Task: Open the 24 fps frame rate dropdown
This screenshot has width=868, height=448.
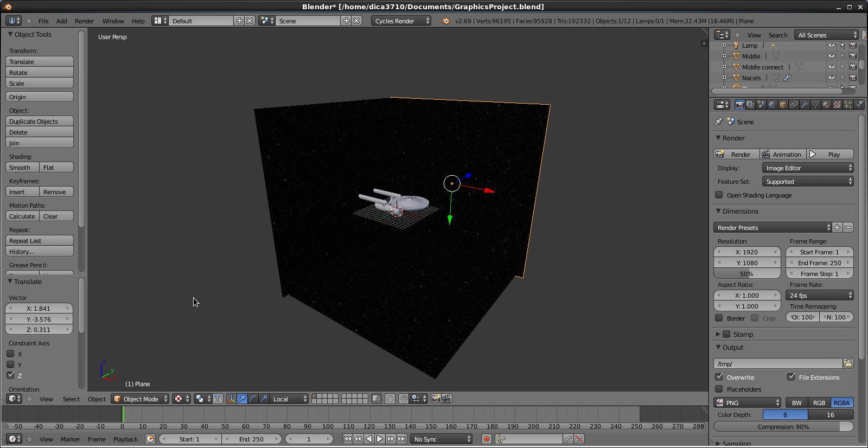Action: click(x=820, y=296)
